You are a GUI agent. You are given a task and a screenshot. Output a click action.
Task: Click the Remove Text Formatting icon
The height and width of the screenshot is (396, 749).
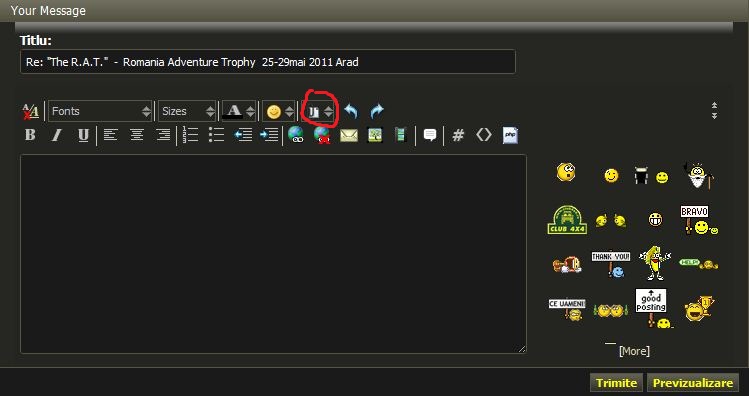[31, 111]
